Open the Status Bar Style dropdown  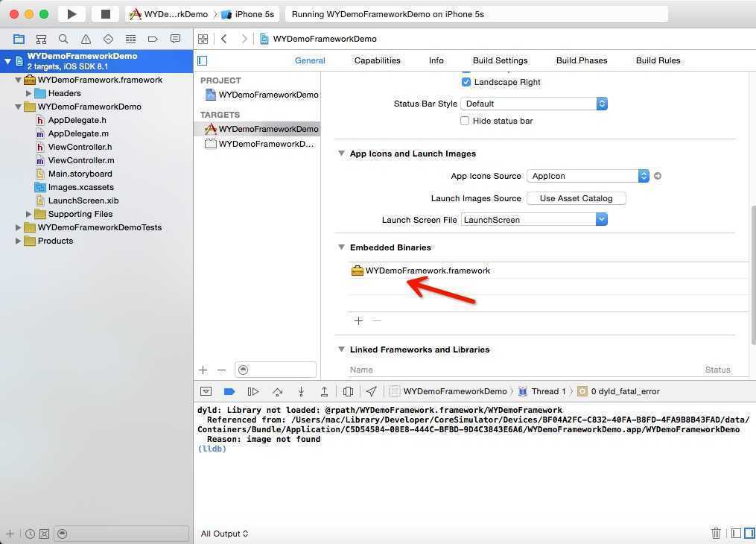(534, 104)
